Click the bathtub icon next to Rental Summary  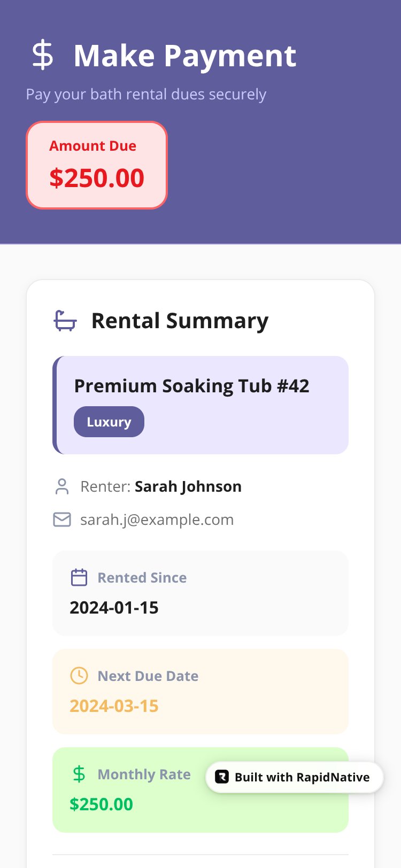coord(65,321)
